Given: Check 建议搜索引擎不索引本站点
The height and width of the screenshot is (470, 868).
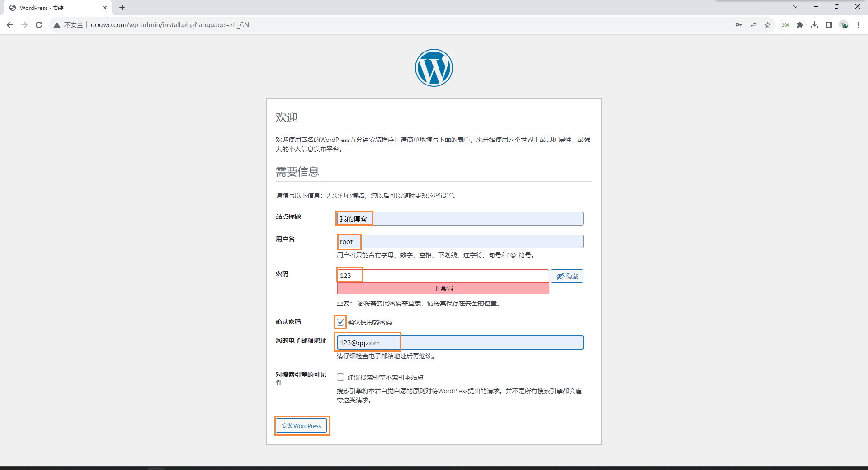Looking at the screenshot, I should point(340,377).
